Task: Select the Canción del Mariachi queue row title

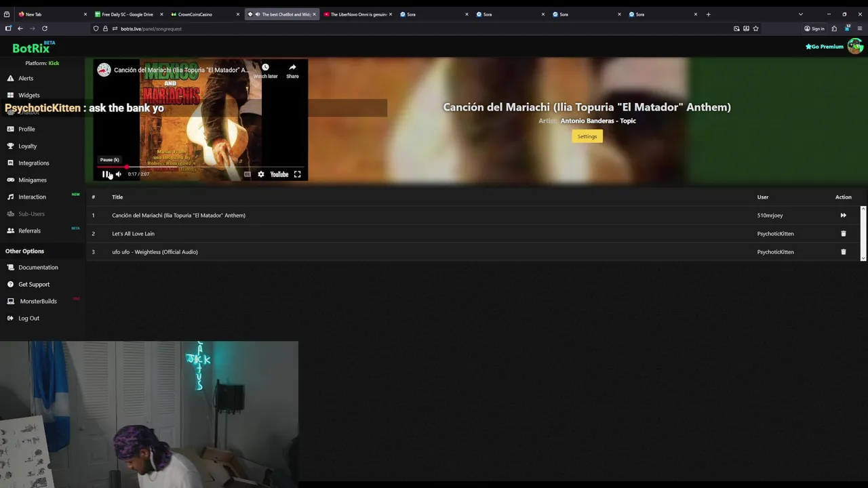Action: tap(178, 215)
